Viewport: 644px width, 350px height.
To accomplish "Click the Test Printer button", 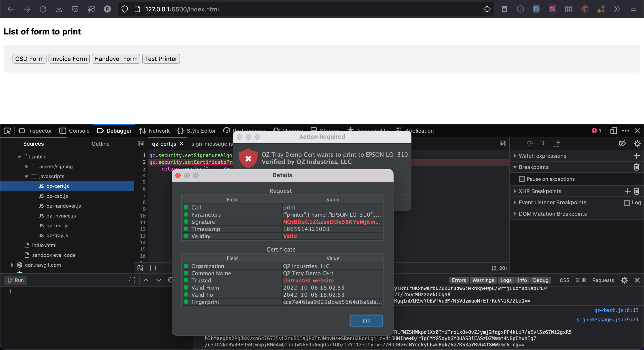I will click(161, 59).
